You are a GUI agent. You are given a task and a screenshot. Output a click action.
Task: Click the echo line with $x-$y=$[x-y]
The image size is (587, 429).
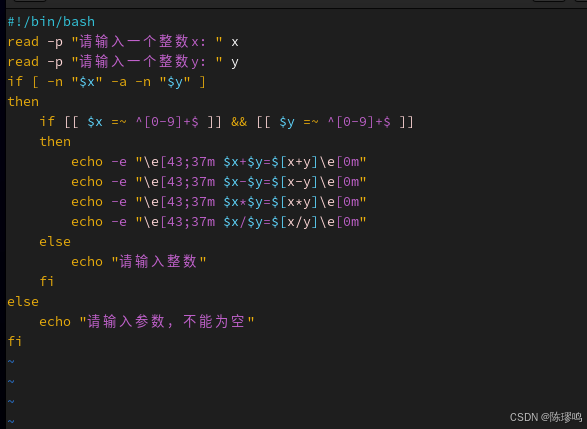click(219, 182)
